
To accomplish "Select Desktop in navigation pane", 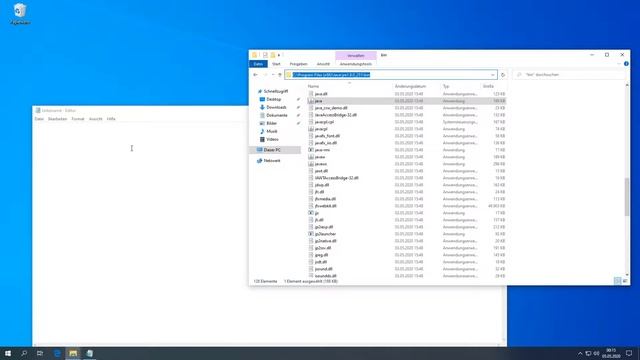I will tap(273, 99).
